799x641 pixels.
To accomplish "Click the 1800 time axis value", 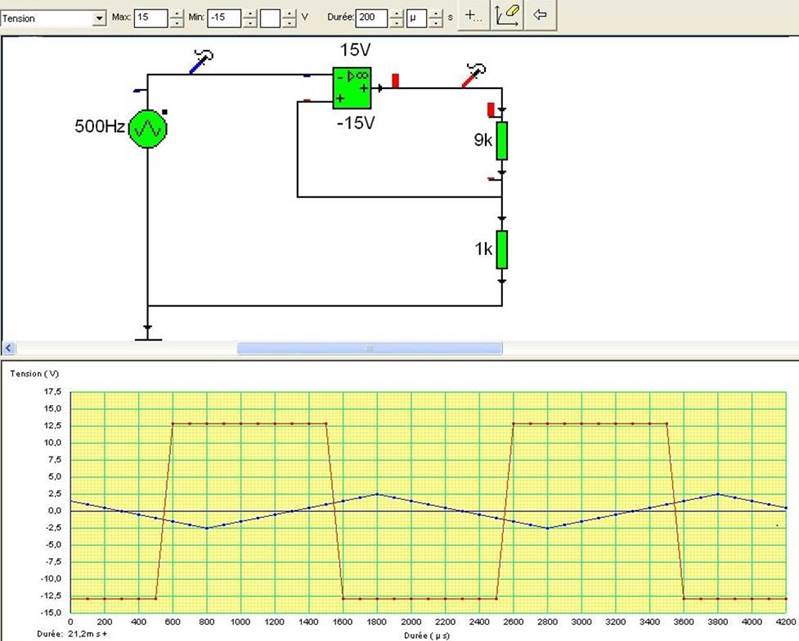I will point(377,622).
